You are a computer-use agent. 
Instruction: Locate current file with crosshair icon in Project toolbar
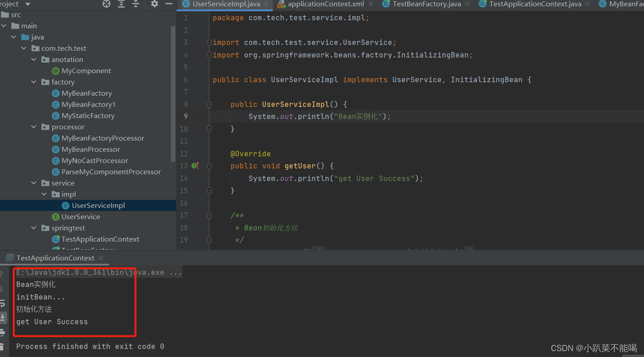pos(106,4)
